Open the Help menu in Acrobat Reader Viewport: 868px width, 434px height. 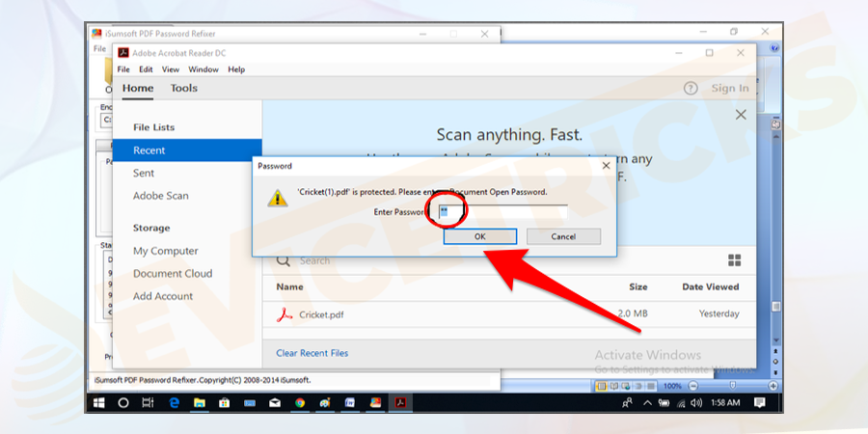pos(236,69)
